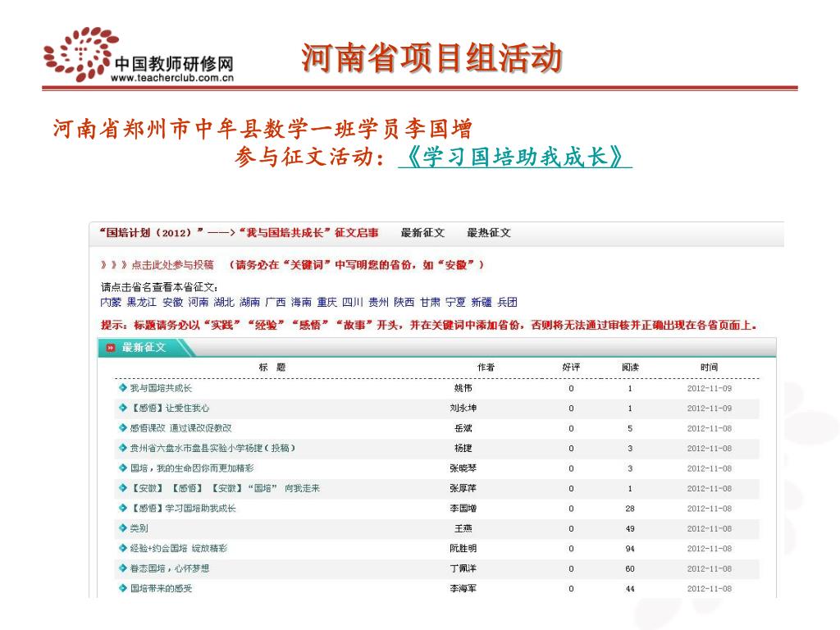Select the 湖南 province link
This screenshot has height=630, width=840.
249,302
